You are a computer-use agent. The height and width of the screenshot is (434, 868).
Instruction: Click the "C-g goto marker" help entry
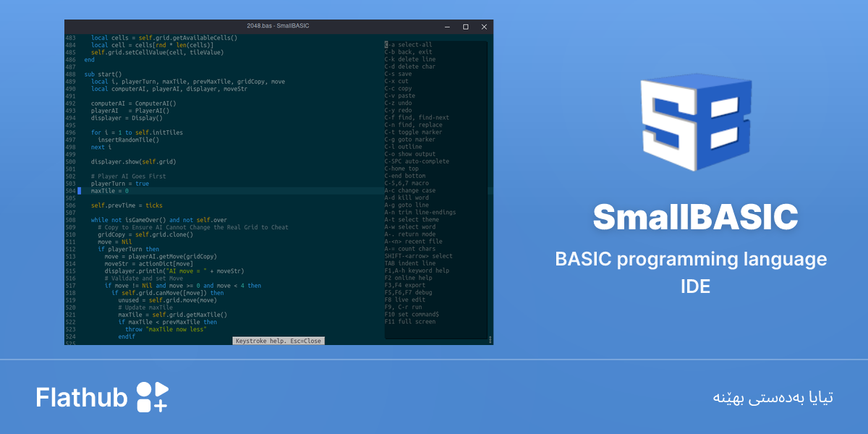point(410,140)
